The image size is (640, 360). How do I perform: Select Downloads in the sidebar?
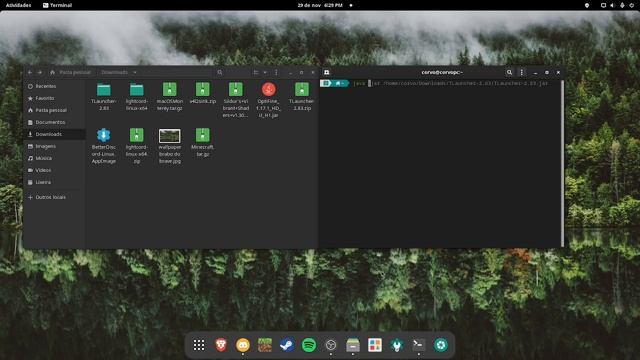(x=54, y=134)
